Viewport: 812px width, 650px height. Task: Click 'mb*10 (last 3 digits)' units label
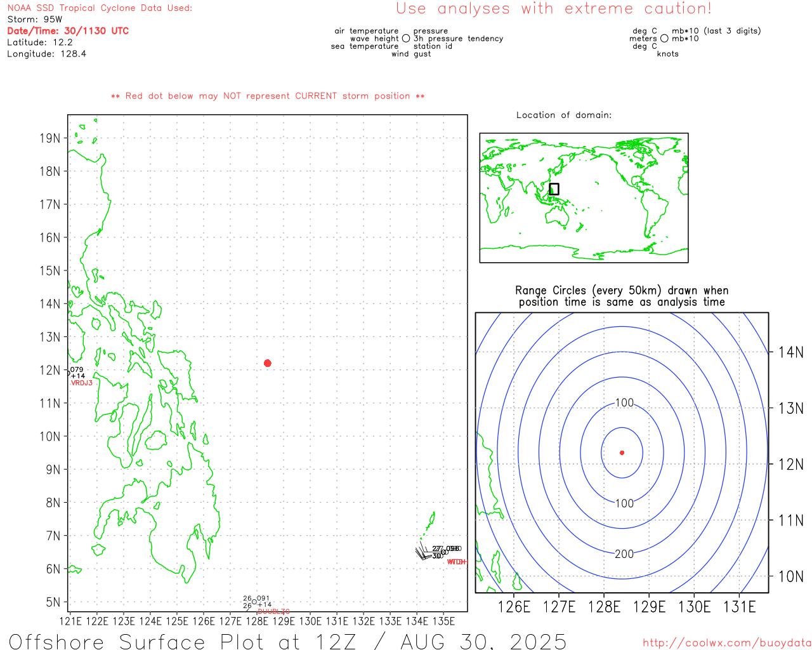(x=716, y=31)
